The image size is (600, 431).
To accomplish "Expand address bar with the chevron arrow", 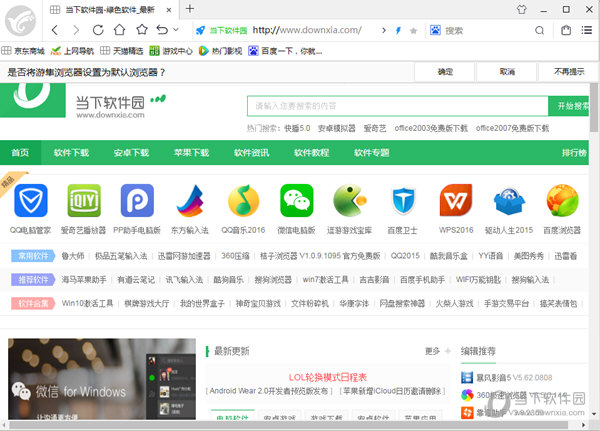I will (x=384, y=30).
